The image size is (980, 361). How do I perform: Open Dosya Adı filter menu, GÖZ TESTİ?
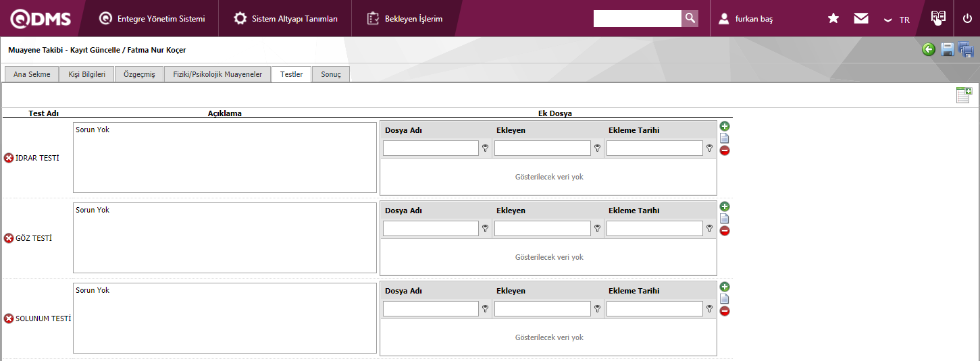[x=485, y=229]
